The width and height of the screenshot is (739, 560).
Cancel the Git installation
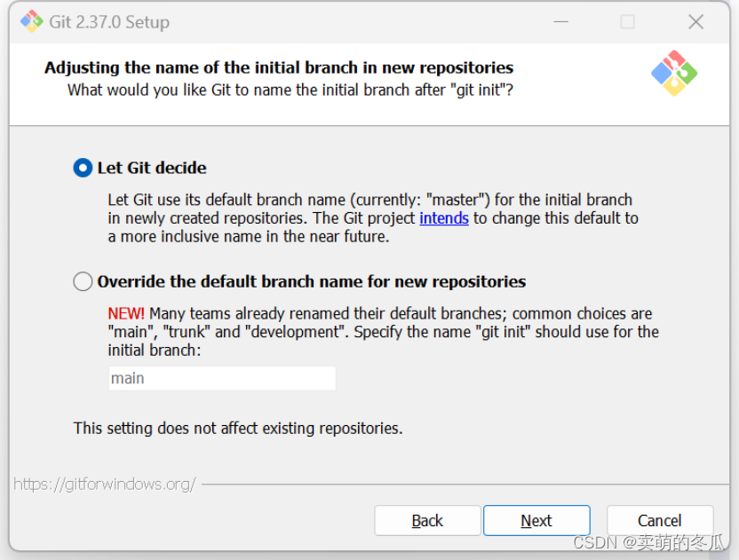coord(660,520)
